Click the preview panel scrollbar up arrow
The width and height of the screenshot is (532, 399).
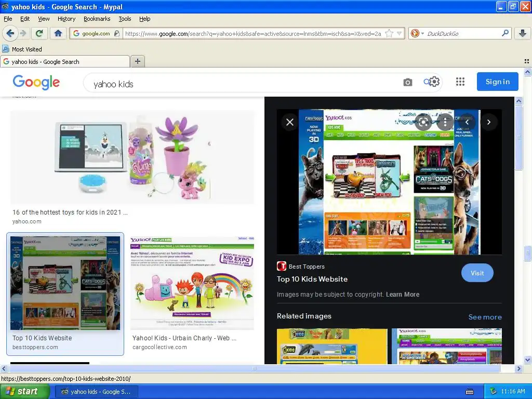[x=518, y=101]
